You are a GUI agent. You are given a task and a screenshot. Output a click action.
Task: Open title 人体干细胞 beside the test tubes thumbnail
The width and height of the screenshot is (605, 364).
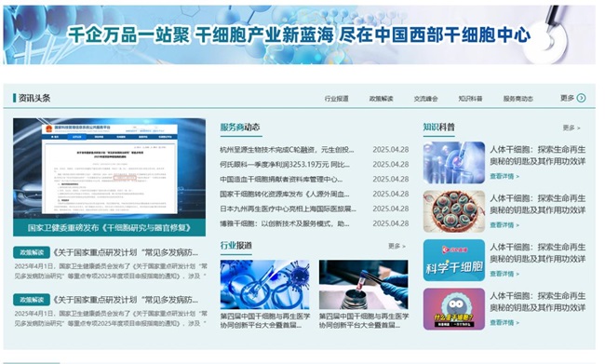(538, 155)
